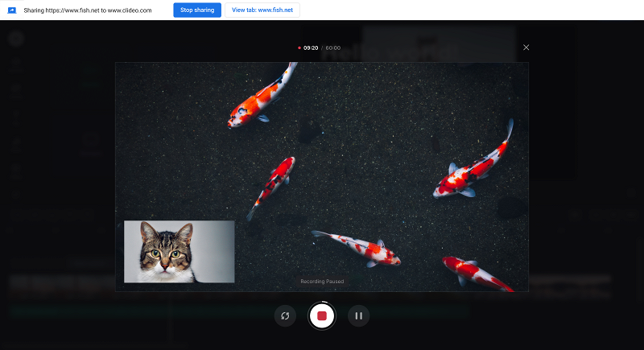Click the Stop sharing button
644x350 pixels.
pos(197,10)
